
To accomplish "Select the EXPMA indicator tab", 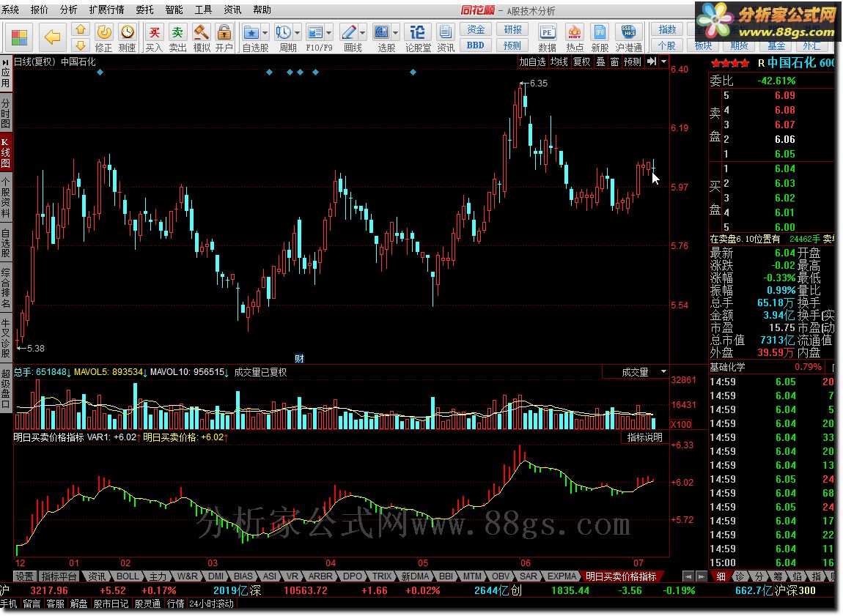I will [x=562, y=576].
